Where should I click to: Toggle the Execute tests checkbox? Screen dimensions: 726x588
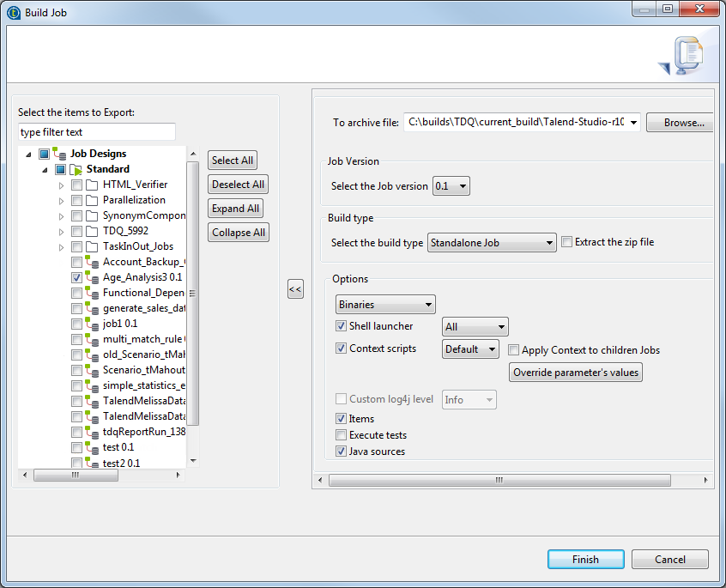342,435
